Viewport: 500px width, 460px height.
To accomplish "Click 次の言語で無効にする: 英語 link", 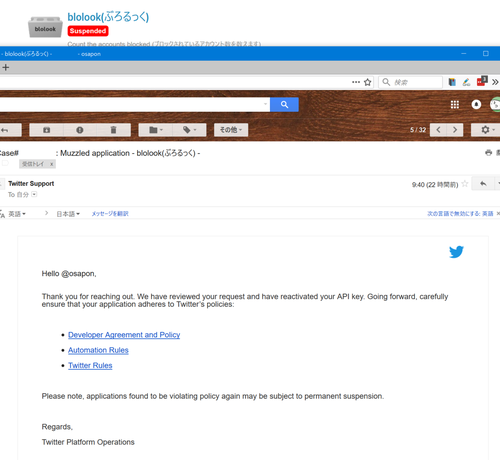I will coord(460,214).
